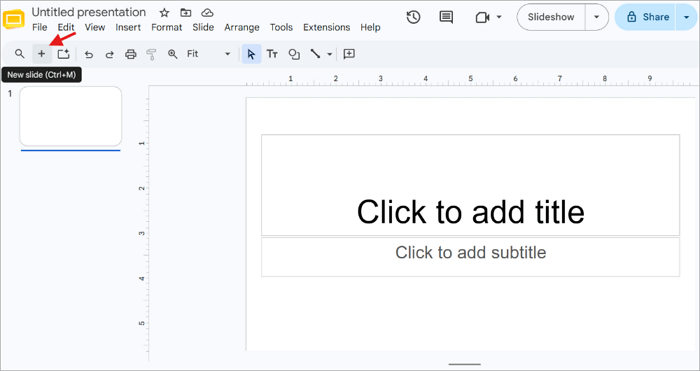
Task: Open the File menu
Action: tap(40, 27)
